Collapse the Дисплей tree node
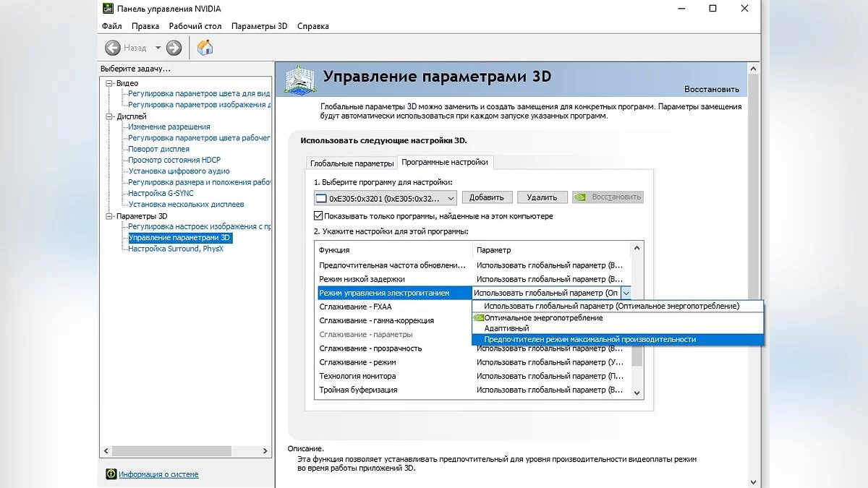The height and width of the screenshot is (488, 868). (x=109, y=116)
